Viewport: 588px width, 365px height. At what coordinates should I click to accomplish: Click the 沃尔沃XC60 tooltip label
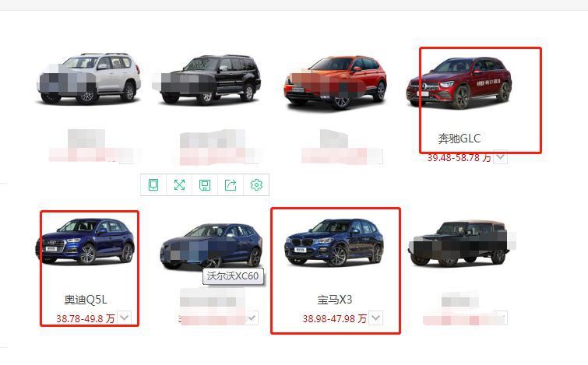[233, 276]
